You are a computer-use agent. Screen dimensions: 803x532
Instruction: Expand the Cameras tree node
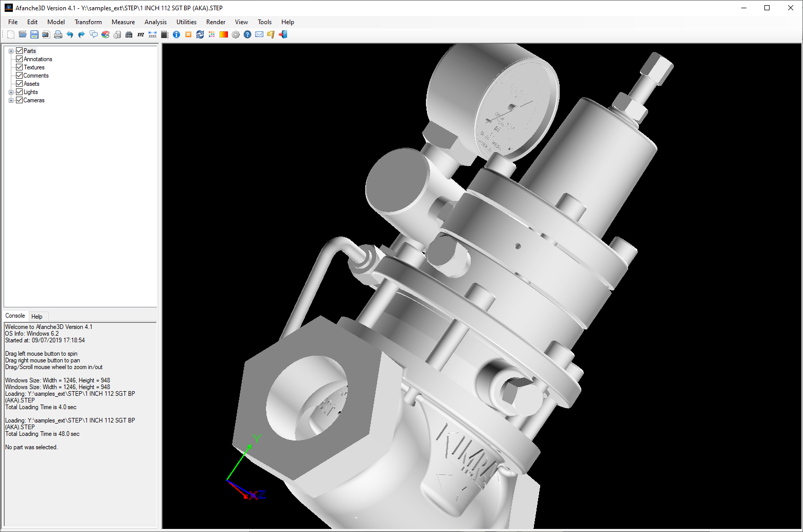(11, 100)
